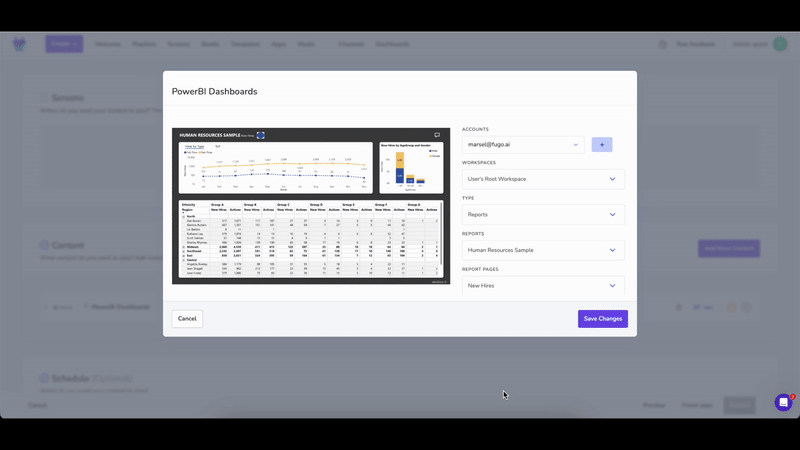800x450 pixels.
Task: Click the user avatar in top bar
Action: click(x=780, y=44)
